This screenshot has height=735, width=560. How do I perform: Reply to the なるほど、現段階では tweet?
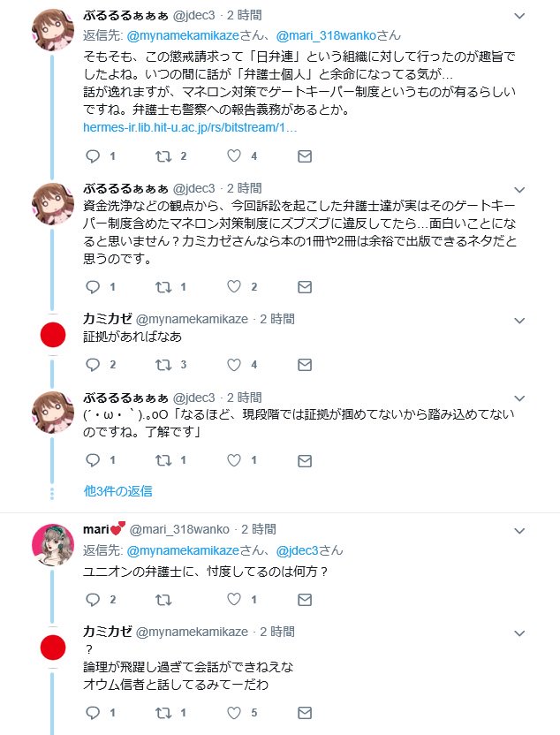click(x=93, y=460)
